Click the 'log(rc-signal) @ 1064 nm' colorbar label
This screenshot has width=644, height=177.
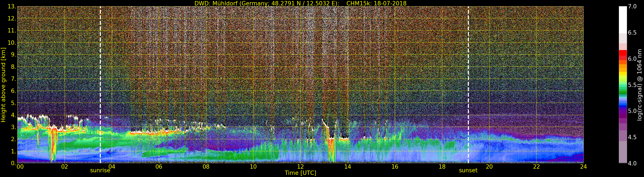point(640,84)
